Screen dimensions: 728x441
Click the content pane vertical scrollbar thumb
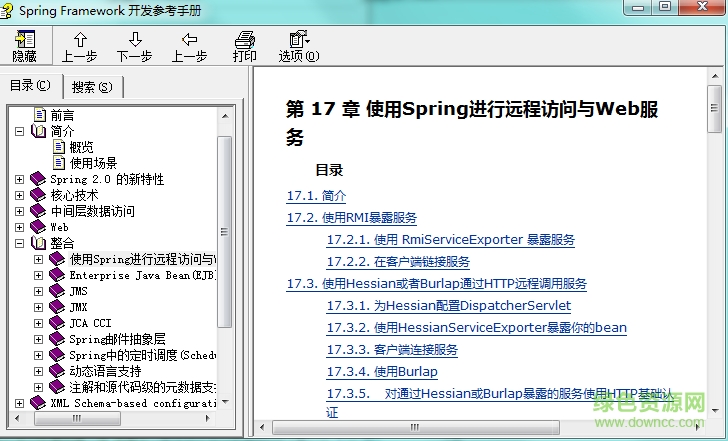coord(715,109)
